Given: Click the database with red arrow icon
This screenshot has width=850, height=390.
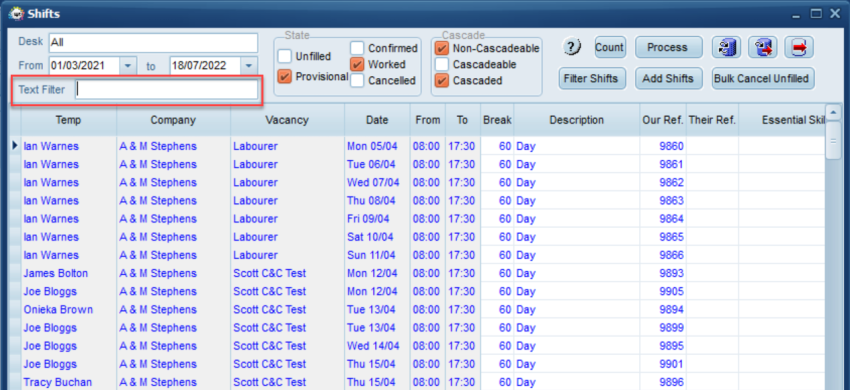Looking at the screenshot, I should click(x=763, y=48).
